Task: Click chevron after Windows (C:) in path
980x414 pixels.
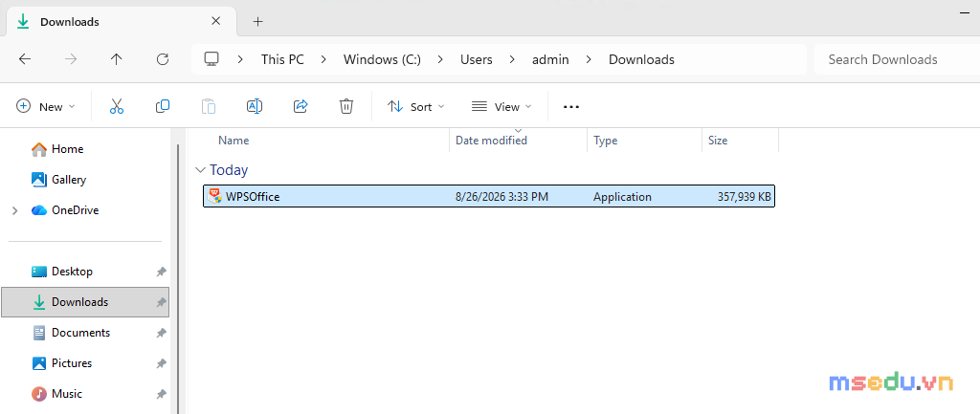Action: click(x=440, y=59)
